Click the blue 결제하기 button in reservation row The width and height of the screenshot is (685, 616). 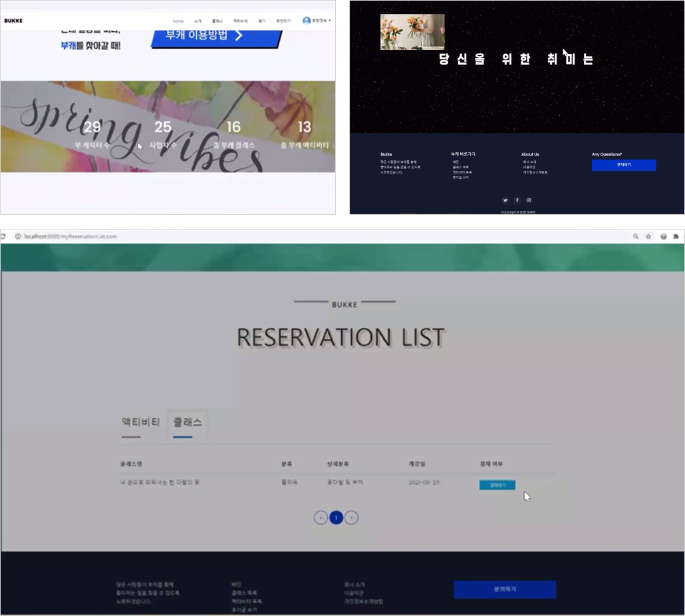click(x=497, y=485)
